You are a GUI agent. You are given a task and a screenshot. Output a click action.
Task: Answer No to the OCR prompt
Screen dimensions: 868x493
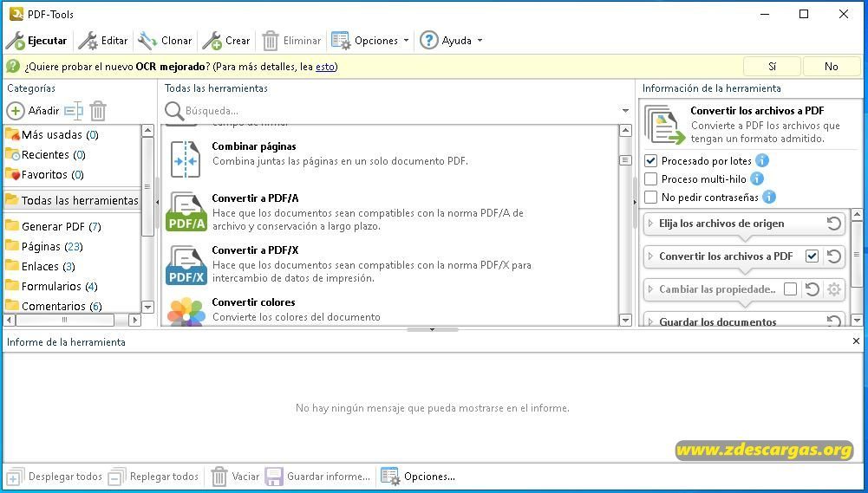pyautogui.click(x=831, y=67)
